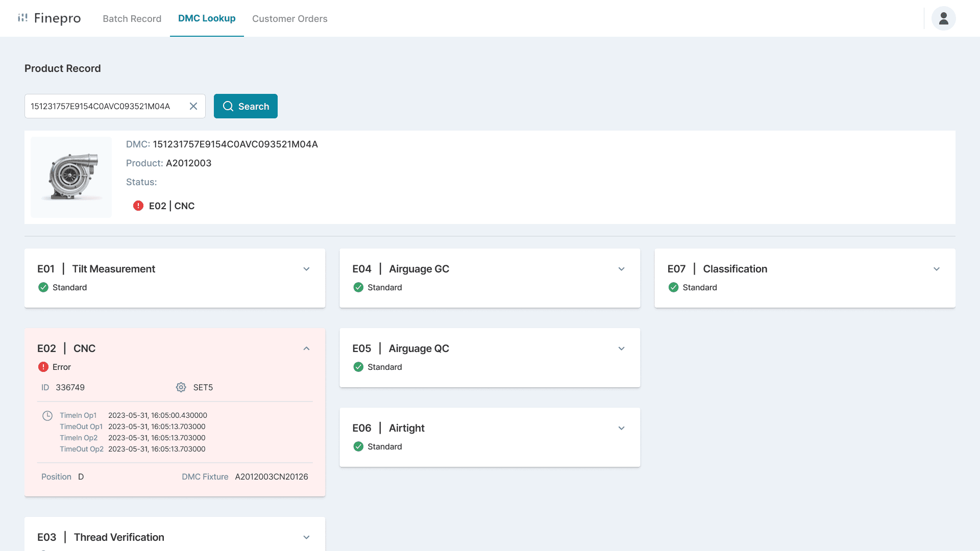Clear the DMC search field
980x551 pixels.
point(193,106)
